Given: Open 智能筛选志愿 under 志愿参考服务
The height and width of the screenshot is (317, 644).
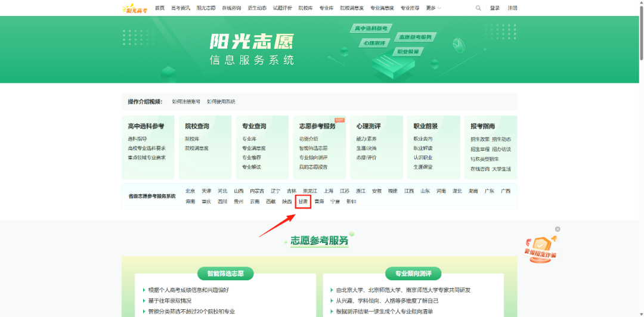Looking at the screenshot, I should click(x=313, y=148).
